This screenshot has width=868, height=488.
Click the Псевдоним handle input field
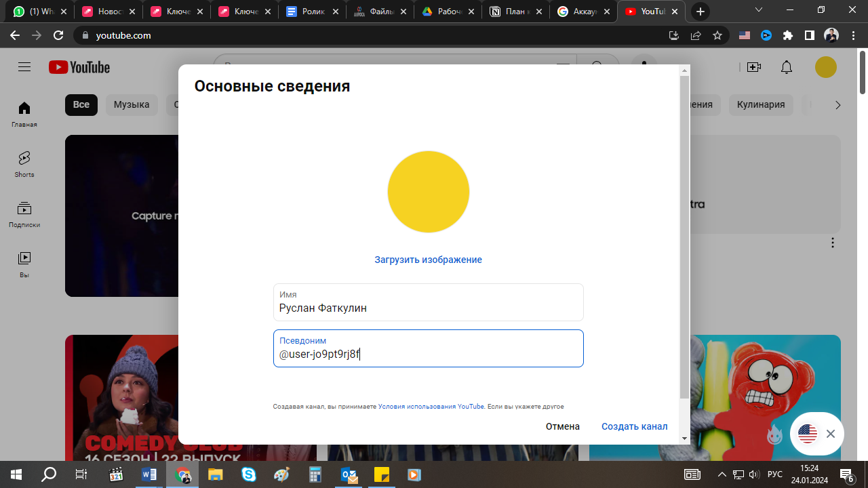pyautogui.click(x=428, y=354)
